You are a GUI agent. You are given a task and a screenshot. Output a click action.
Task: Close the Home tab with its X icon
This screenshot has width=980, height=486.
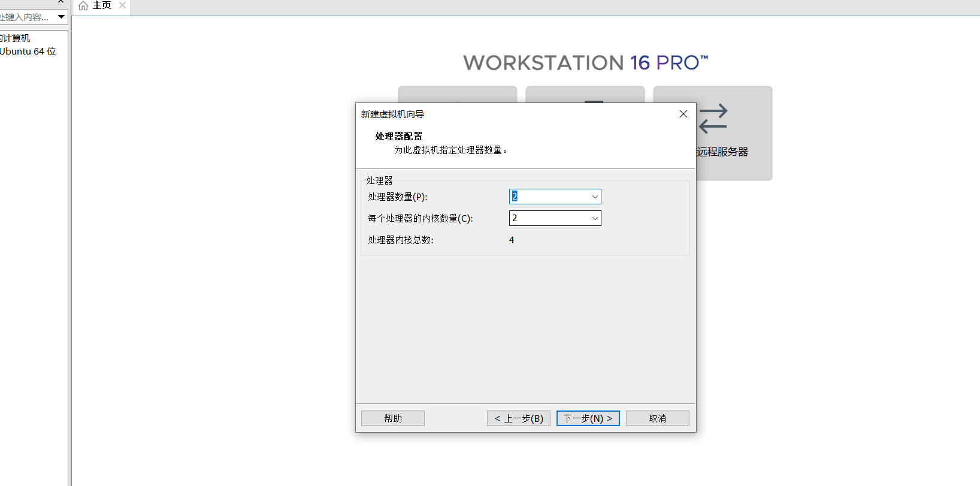coord(123,5)
